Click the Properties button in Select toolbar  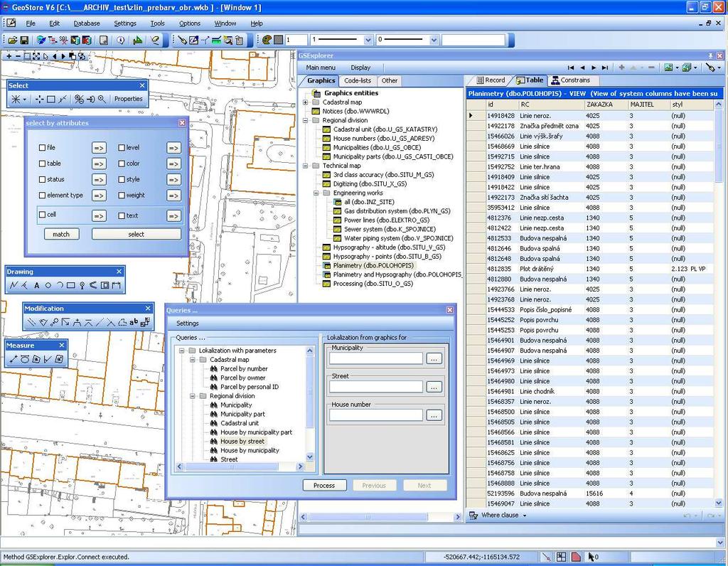coord(129,99)
